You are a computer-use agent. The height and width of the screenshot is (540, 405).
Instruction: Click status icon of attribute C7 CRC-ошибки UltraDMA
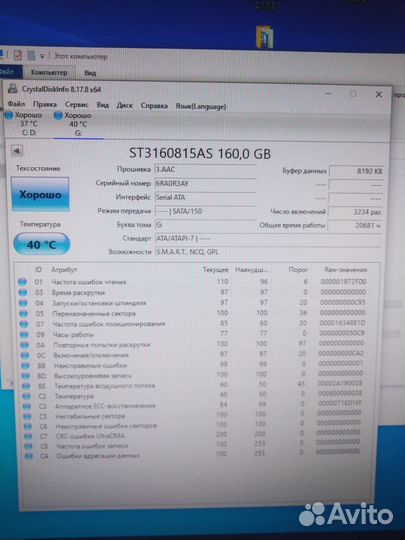[x=28, y=436]
